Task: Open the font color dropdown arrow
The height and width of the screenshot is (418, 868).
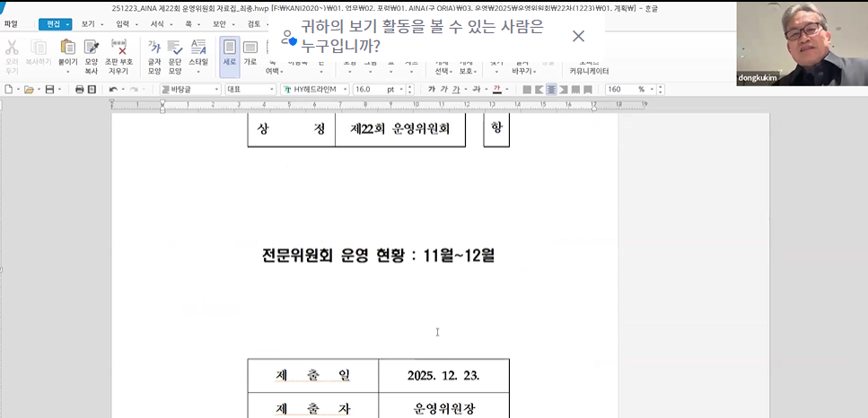Action: pyautogui.click(x=506, y=89)
